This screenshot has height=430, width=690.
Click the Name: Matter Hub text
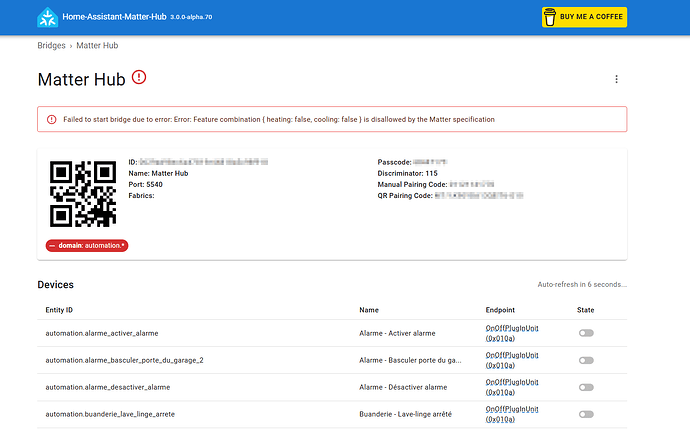click(x=158, y=173)
